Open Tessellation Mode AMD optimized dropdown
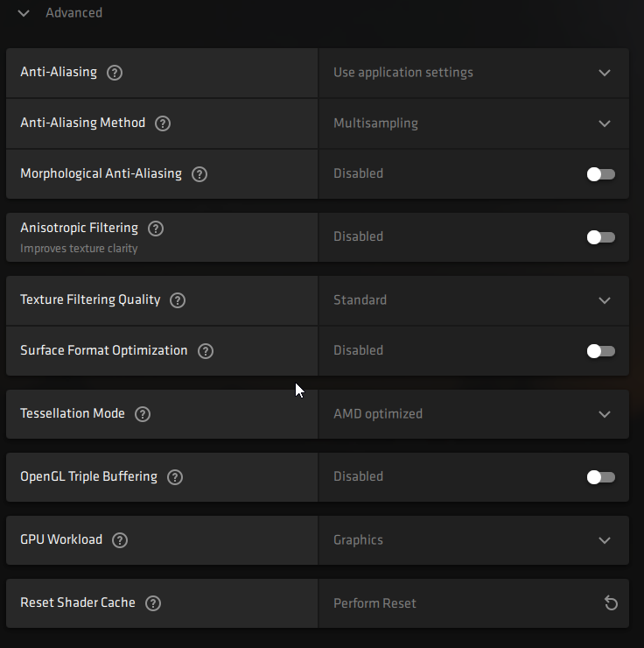Screen dimensions: 644x648 click(472, 414)
